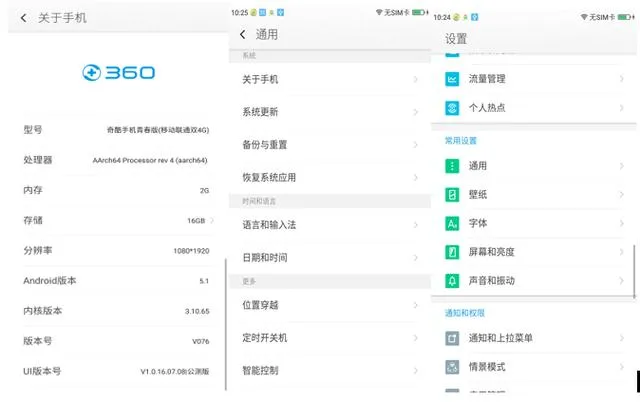Tap the 通知和权限 section header
Viewport: 640px width, 402px height.
tap(464, 313)
